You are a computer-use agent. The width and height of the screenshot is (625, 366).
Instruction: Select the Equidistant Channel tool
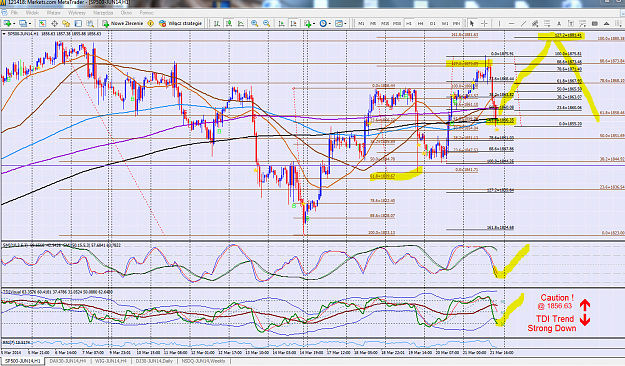[x=535, y=24]
